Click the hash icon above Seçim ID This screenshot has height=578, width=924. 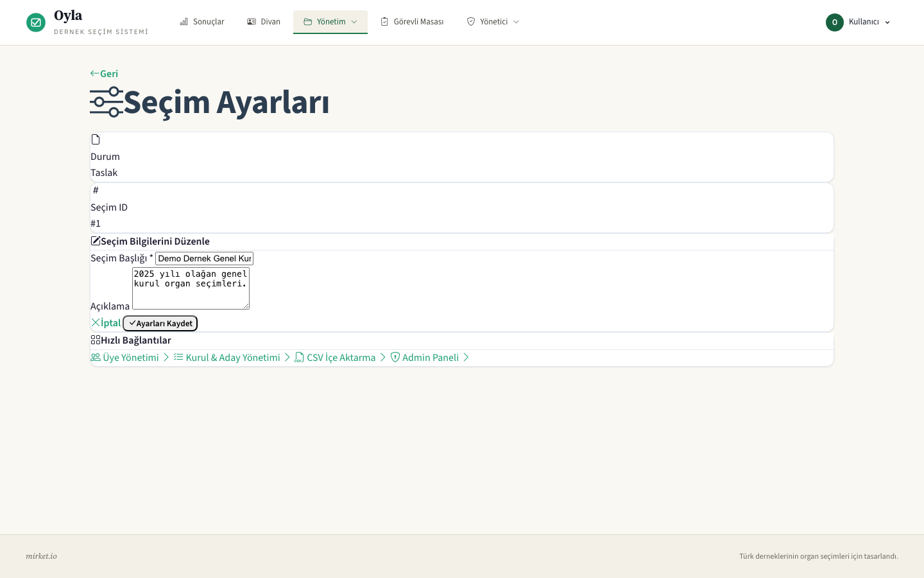coord(96,190)
